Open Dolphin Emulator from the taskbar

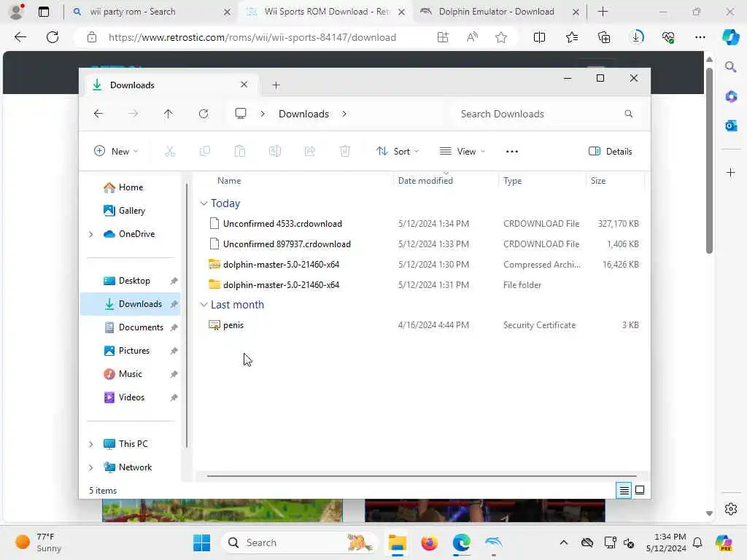tap(494, 542)
